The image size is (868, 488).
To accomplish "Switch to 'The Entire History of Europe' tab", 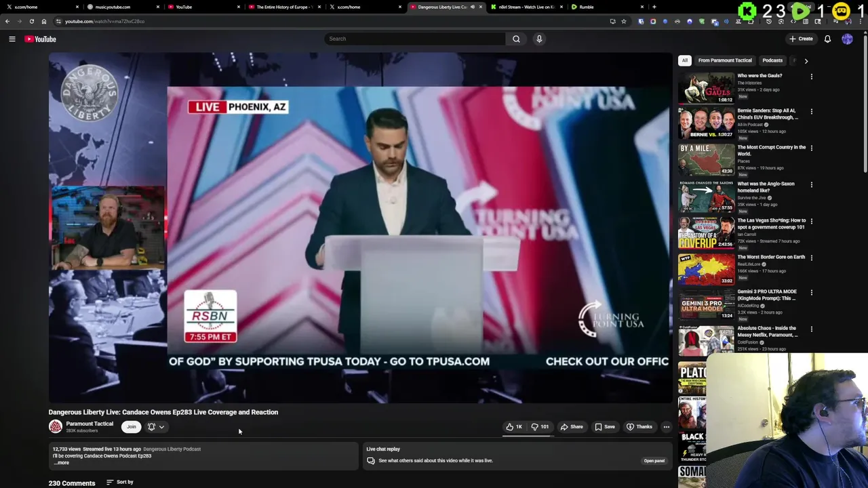I will pos(283,7).
